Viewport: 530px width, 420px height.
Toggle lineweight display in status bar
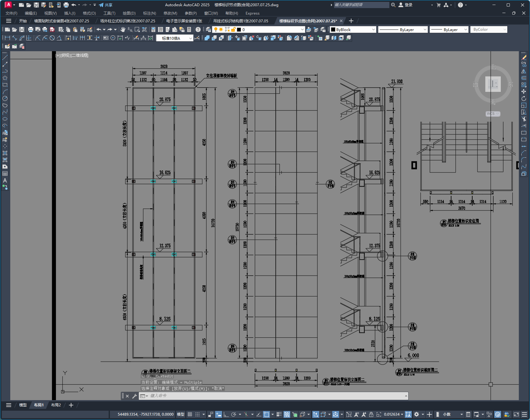click(279, 414)
